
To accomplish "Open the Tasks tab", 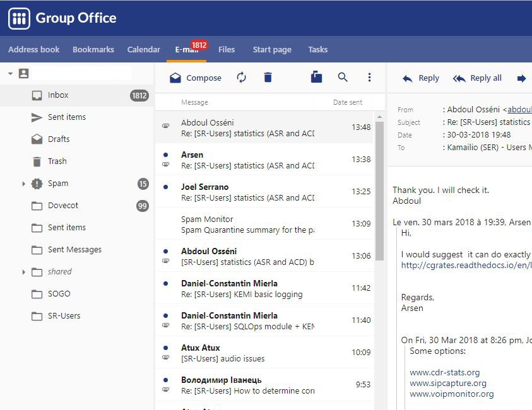I will 317,49.
